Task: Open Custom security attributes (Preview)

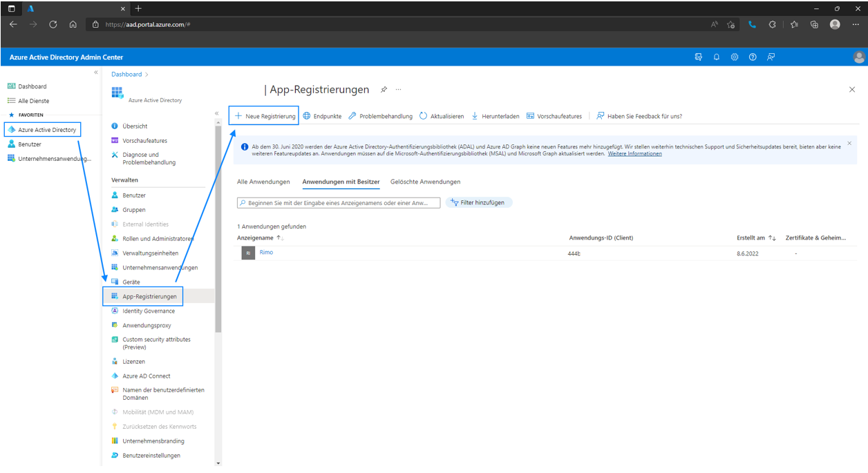Action: pos(151,343)
